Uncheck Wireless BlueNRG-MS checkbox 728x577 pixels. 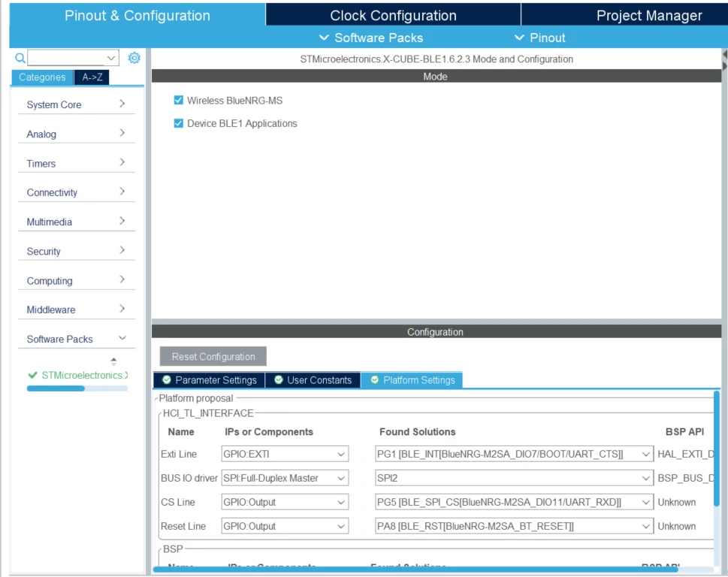pyautogui.click(x=178, y=100)
